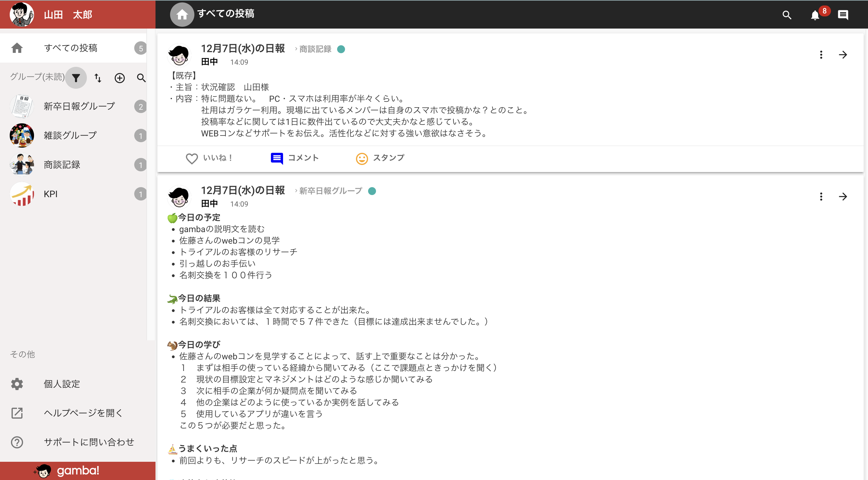Open second post title 12月7日(水)の日報
Viewport: 868px width, 480px height.
243,190
